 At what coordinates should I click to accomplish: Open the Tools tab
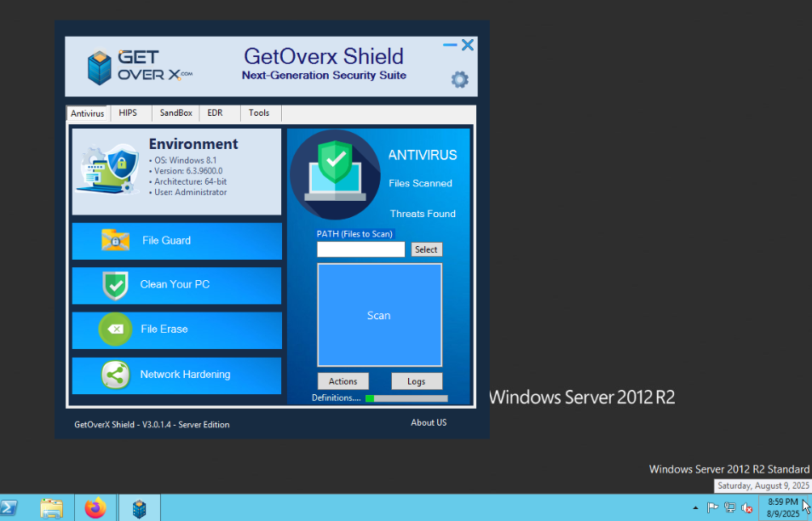259,112
